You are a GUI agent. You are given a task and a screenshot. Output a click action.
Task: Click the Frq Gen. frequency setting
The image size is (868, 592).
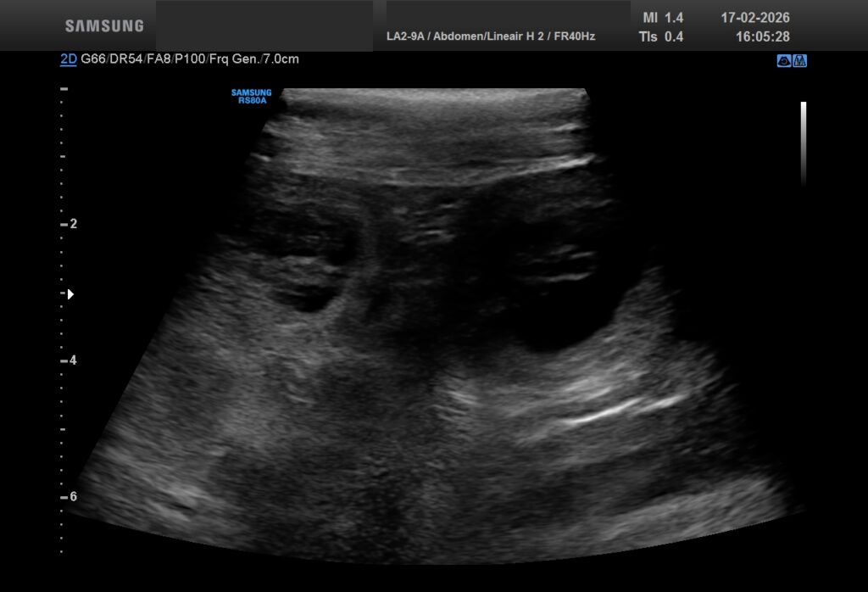235,59
